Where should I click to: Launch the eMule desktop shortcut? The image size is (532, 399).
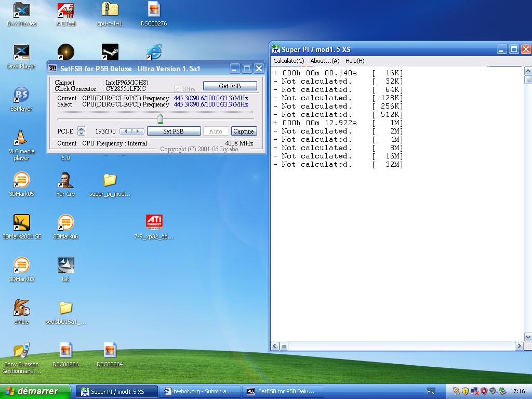(x=21, y=312)
